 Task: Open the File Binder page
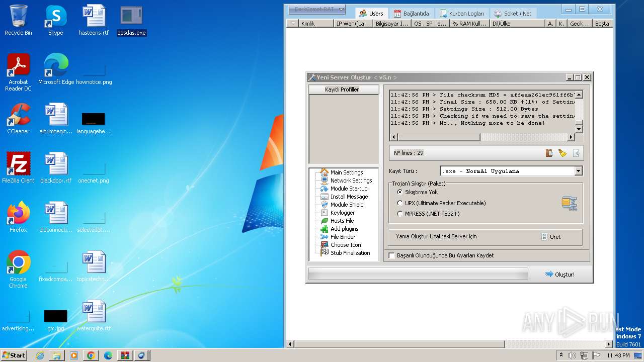coord(343,237)
